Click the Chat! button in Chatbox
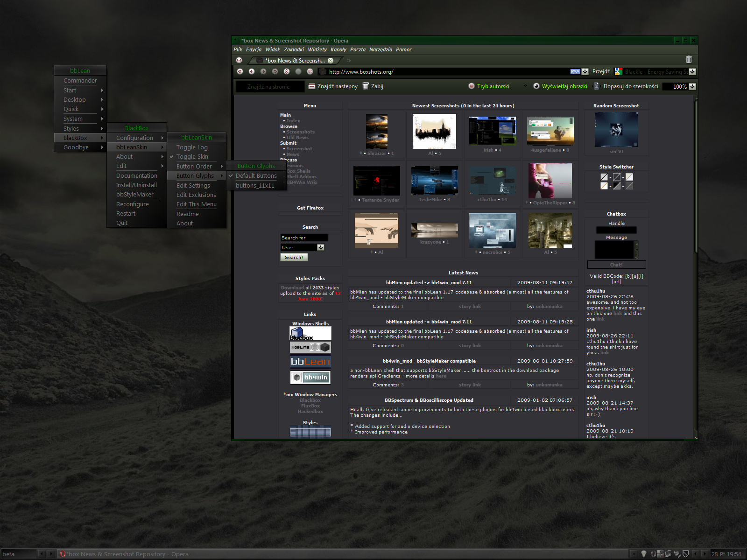Viewport: 747px width, 560px height. 616,265
